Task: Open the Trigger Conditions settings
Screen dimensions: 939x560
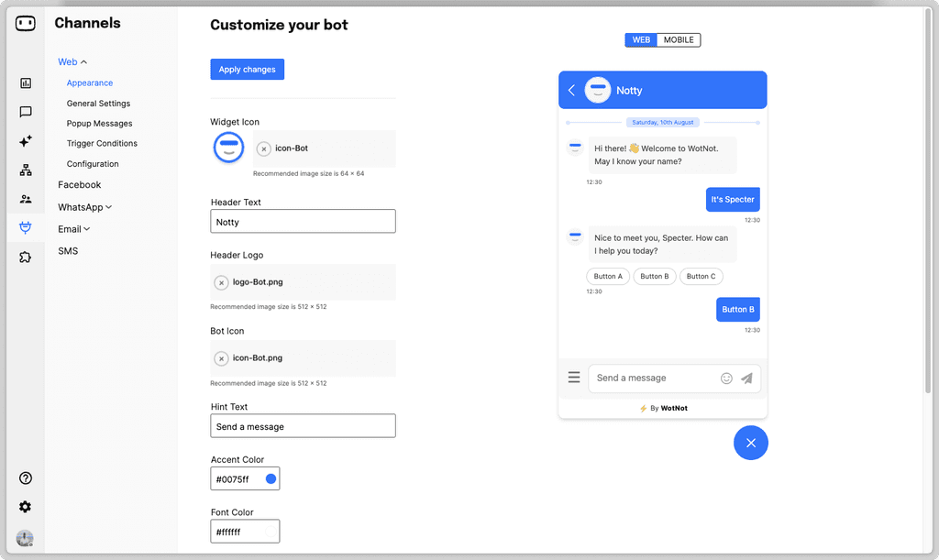Action: point(101,143)
